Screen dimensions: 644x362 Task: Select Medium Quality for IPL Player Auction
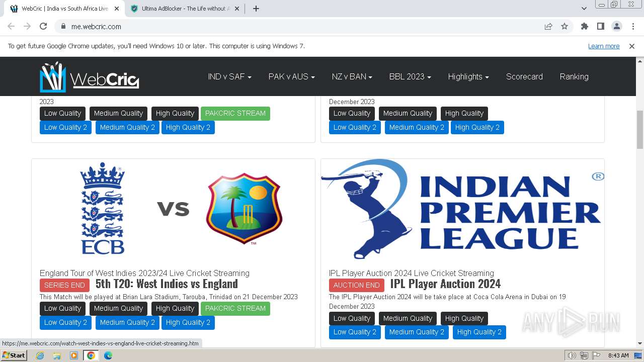pyautogui.click(x=408, y=318)
